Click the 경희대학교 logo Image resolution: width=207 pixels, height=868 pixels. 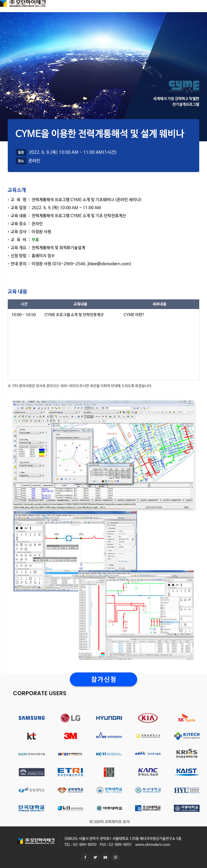click(70, 790)
